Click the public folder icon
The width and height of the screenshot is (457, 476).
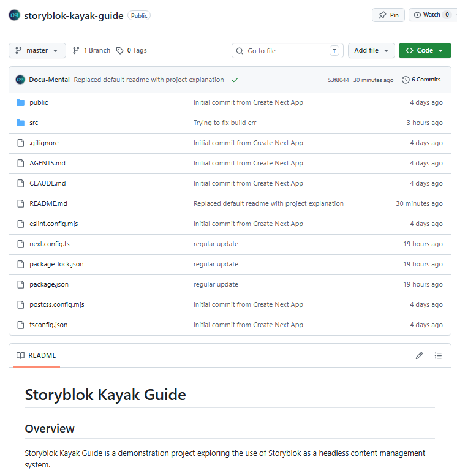[20, 102]
